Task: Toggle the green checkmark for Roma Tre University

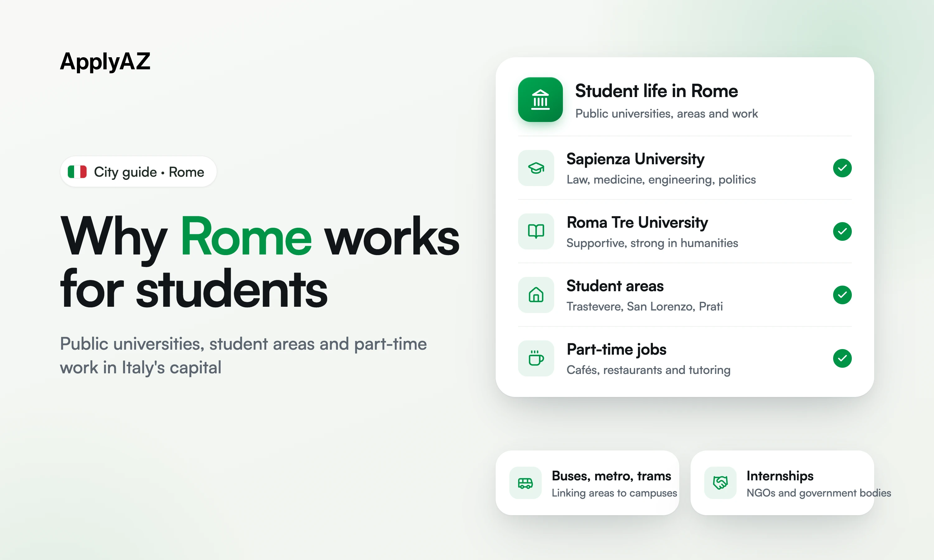Action: [842, 231]
